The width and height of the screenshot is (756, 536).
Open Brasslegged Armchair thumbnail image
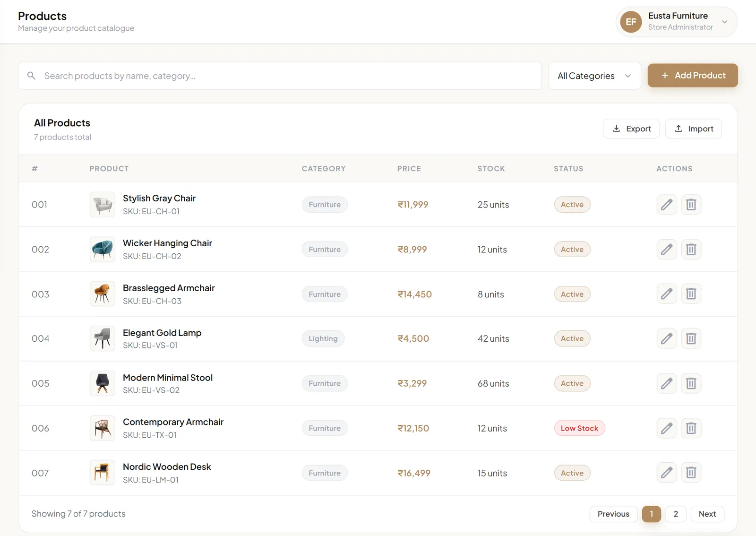(x=103, y=294)
